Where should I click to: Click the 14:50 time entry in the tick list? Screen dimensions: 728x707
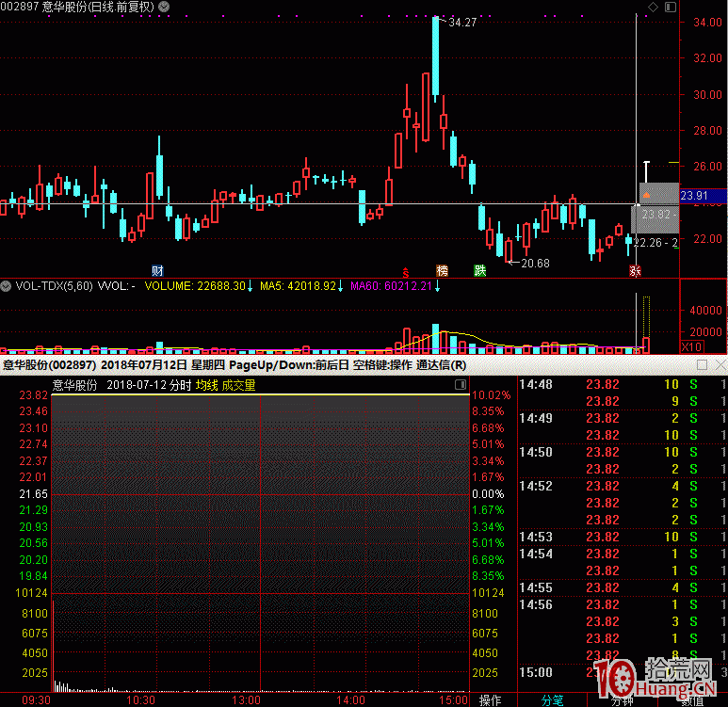click(536, 452)
